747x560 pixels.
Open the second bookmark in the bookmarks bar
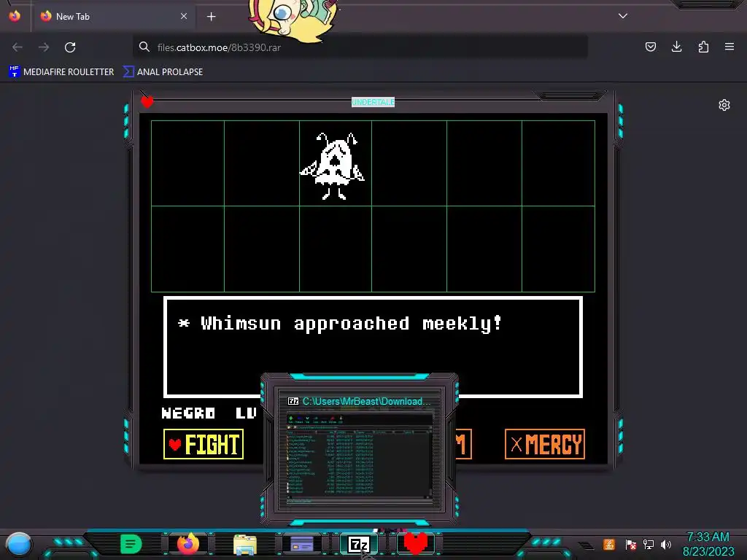click(163, 72)
